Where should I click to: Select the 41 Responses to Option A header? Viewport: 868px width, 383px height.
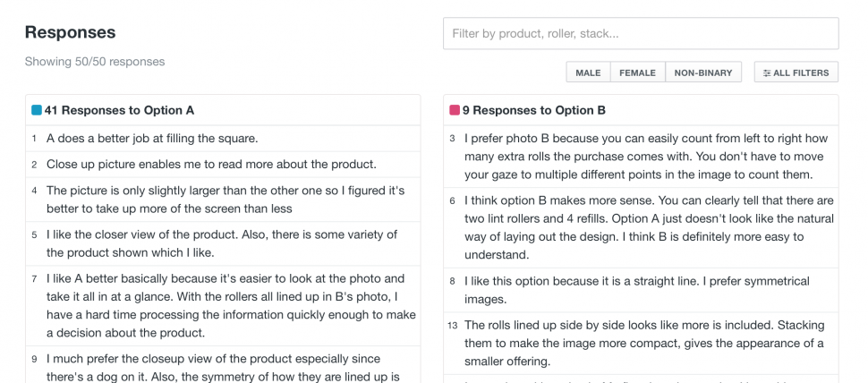click(x=223, y=110)
